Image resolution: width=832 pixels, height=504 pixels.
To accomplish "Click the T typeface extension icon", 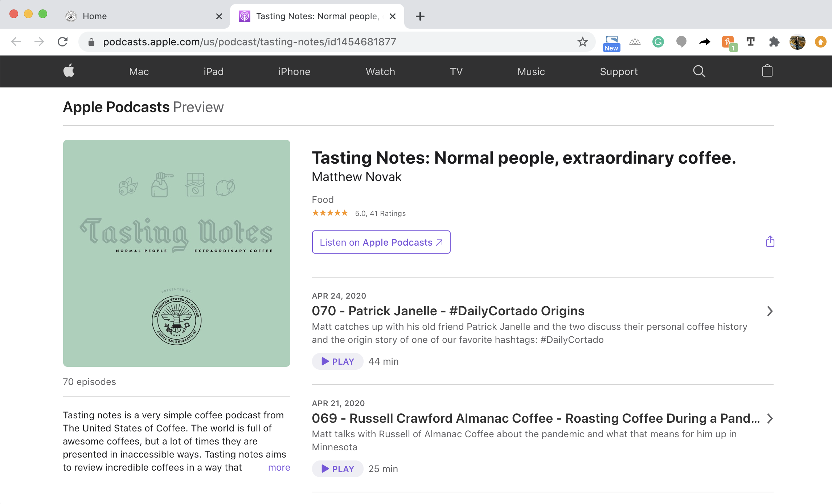I will [751, 42].
